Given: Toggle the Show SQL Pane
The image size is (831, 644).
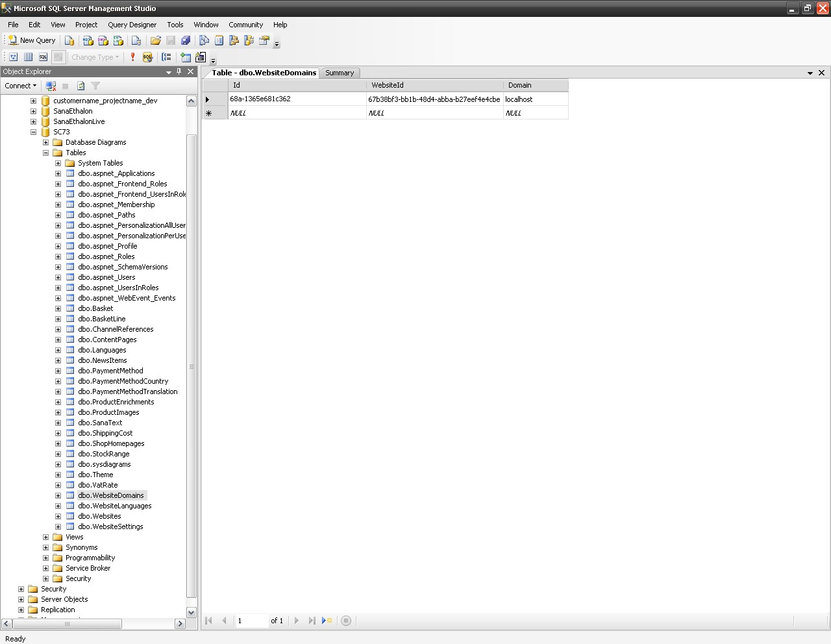Looking at the screenshot, I should coord(43,57).
